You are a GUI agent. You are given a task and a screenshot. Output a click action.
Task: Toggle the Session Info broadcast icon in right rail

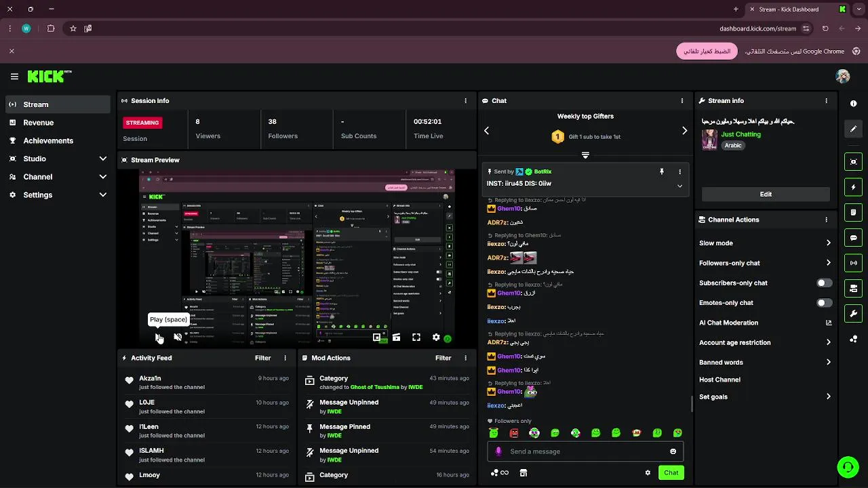[x=853, y=263]
